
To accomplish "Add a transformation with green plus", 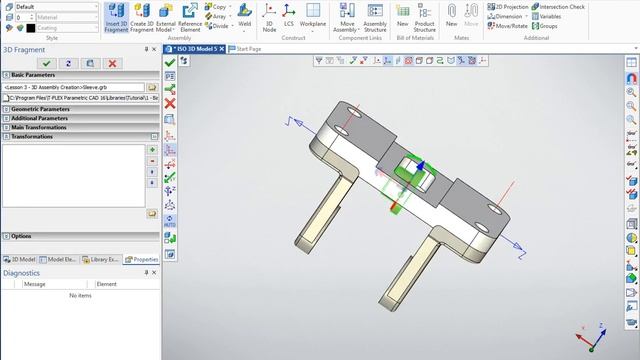I will [152, 150].
